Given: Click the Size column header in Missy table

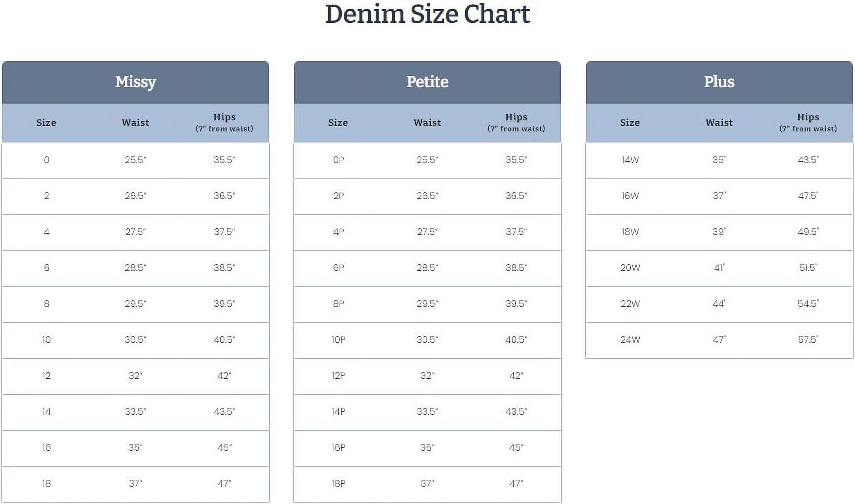Looking at the screenshot, I should tap(46, 123).
